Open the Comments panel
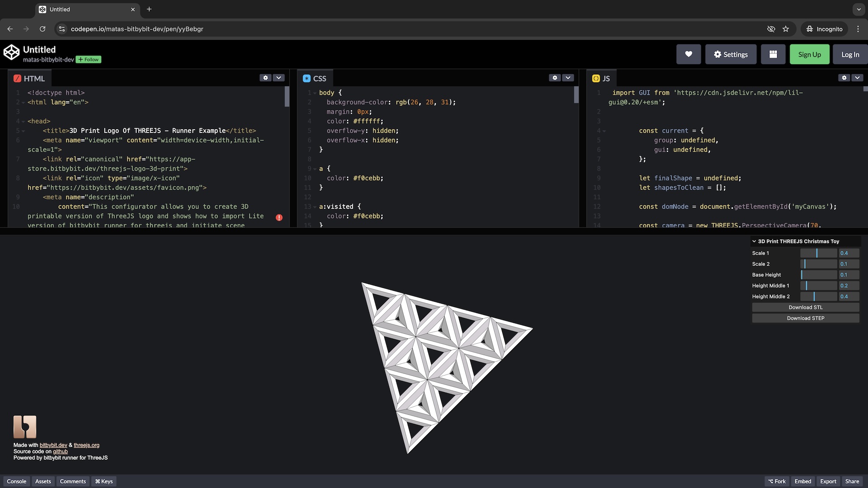Viewport: 868px width, 488px height. 73,481
